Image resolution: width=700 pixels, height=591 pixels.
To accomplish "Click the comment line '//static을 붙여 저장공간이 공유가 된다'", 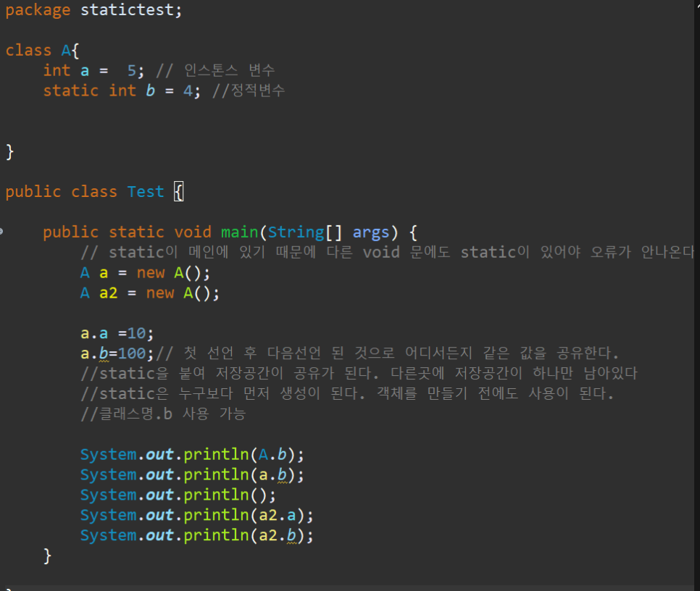I will coord(359,373).
